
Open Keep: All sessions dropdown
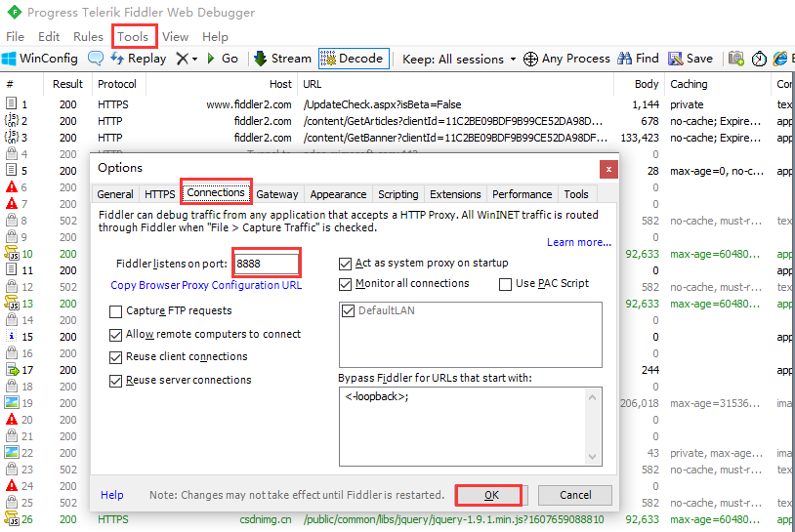[459, 60]
